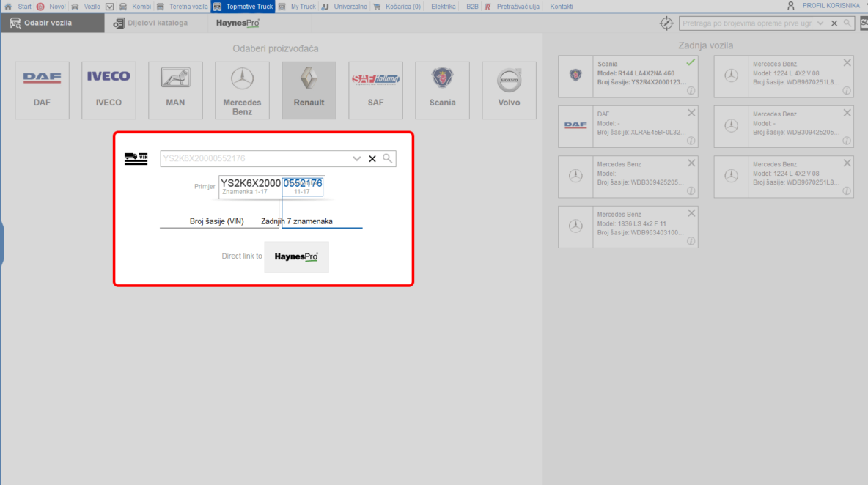Screen dimensions: 868x485
Task: Choose the SAF Holland manufacturer tile
Action: click(x=376, y=90)
